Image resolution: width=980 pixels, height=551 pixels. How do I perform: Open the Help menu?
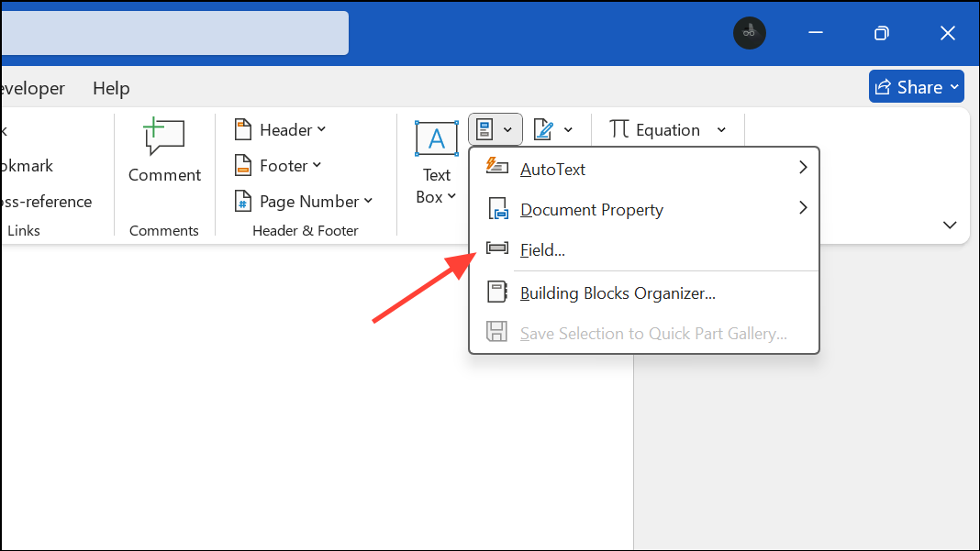pos(110,88)
